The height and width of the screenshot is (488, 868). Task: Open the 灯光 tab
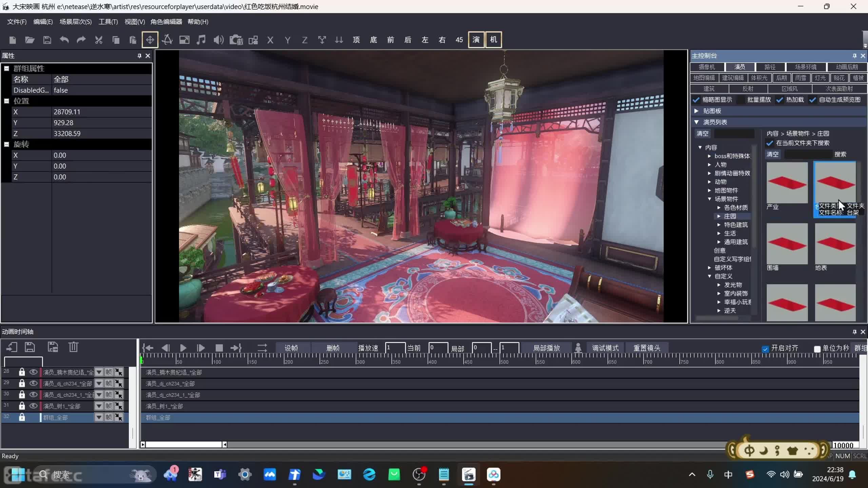coord(820,78)
